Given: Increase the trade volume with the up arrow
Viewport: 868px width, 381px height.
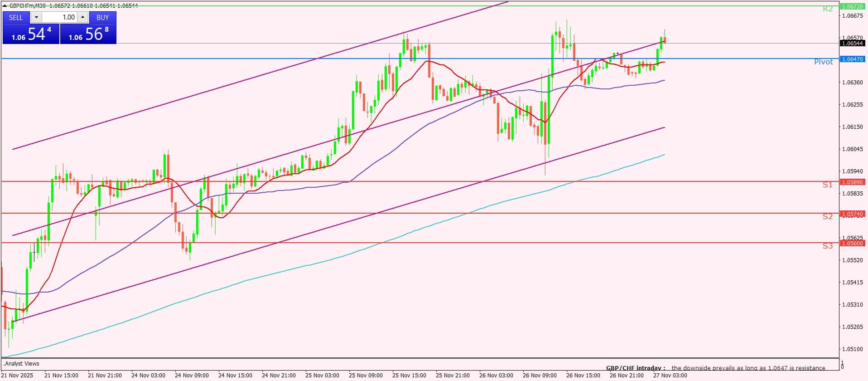Looking at the screenshot, I should click(x=82, y=17).
